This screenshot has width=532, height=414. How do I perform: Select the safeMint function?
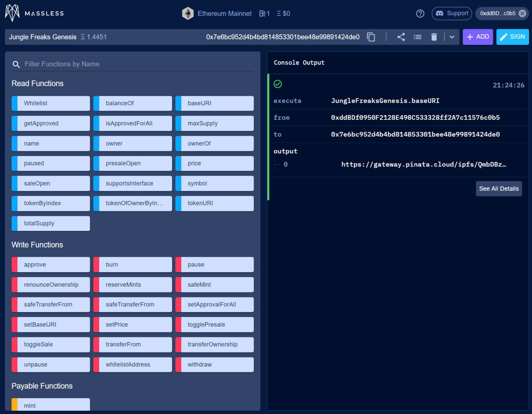tap(214, 285)
